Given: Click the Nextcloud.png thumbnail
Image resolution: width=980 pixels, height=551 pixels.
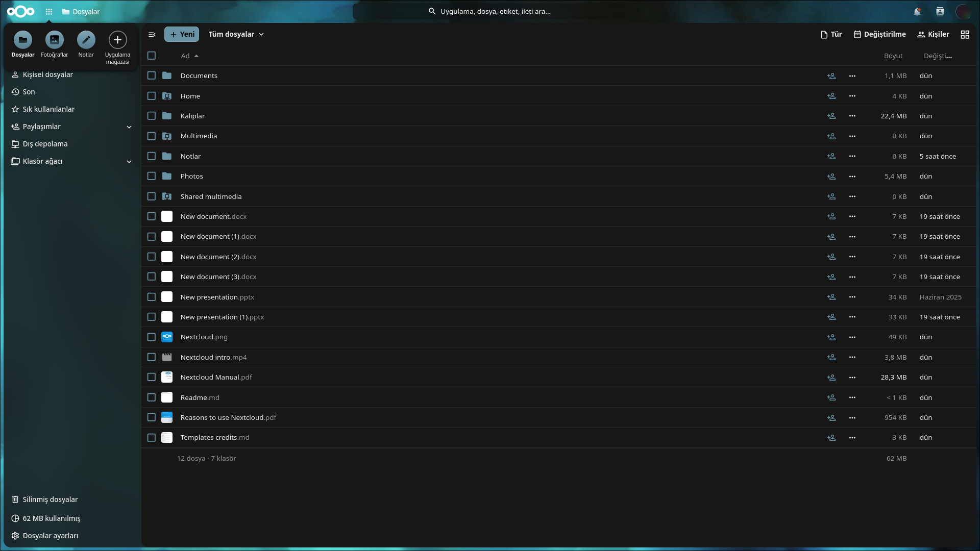Looking at the screenshot, I should click(x=167, y=337).
